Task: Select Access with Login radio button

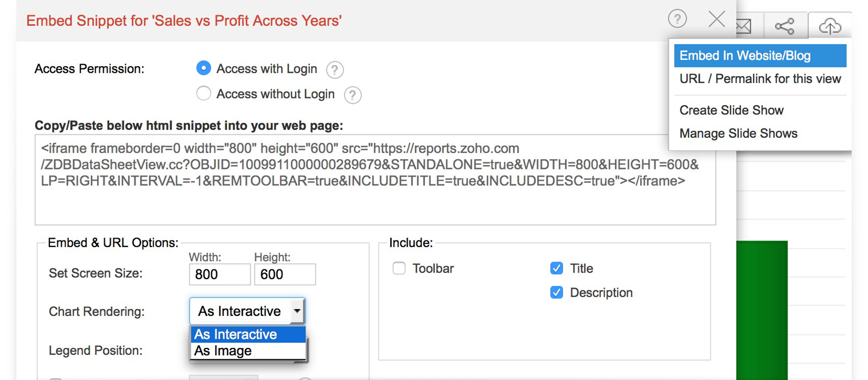Action: [203, 68]
